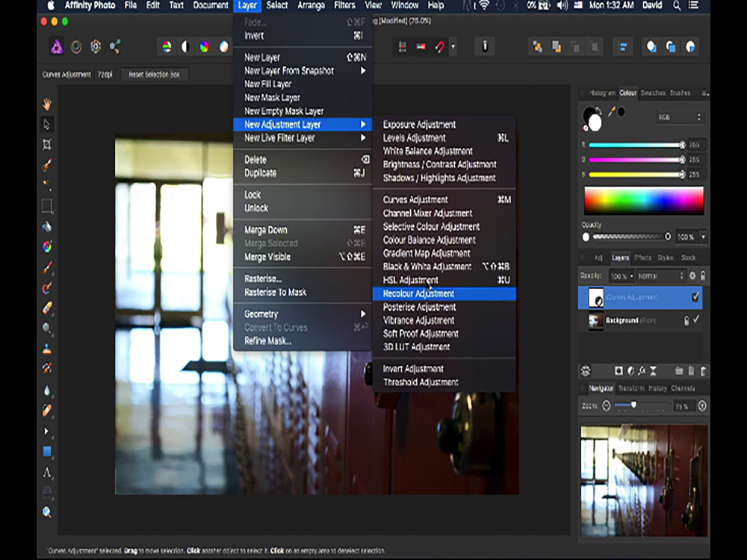
Task: Select the Crop tool in left toolbar
Action: pyautogui.click(x=47, y=144)
